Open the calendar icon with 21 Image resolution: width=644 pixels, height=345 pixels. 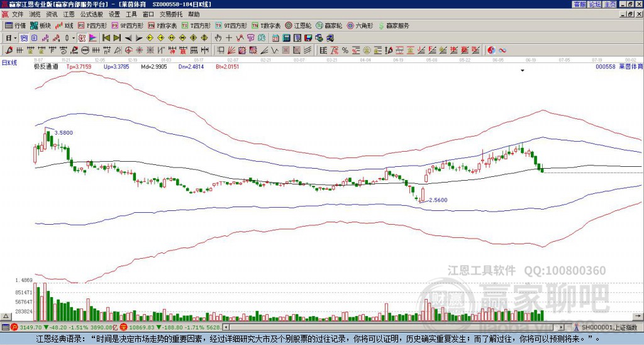click(x=275, y=38)
